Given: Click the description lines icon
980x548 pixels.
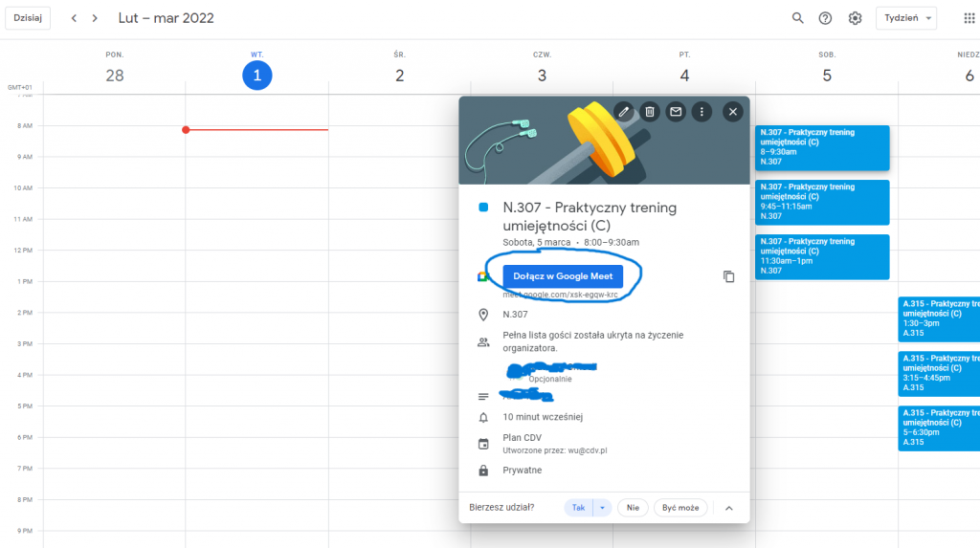Looking at the screenshot, I should coord(483,396).
